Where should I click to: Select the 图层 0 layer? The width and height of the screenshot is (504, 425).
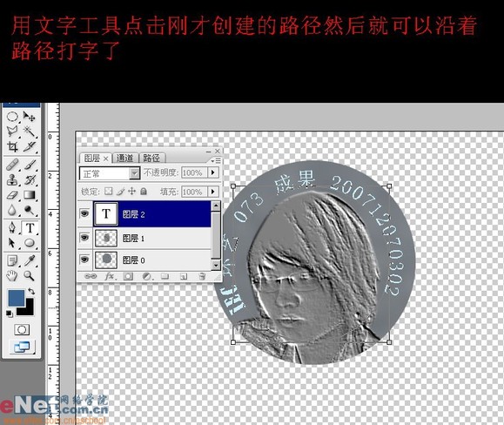pyautogui.click(x=151, y=260)
